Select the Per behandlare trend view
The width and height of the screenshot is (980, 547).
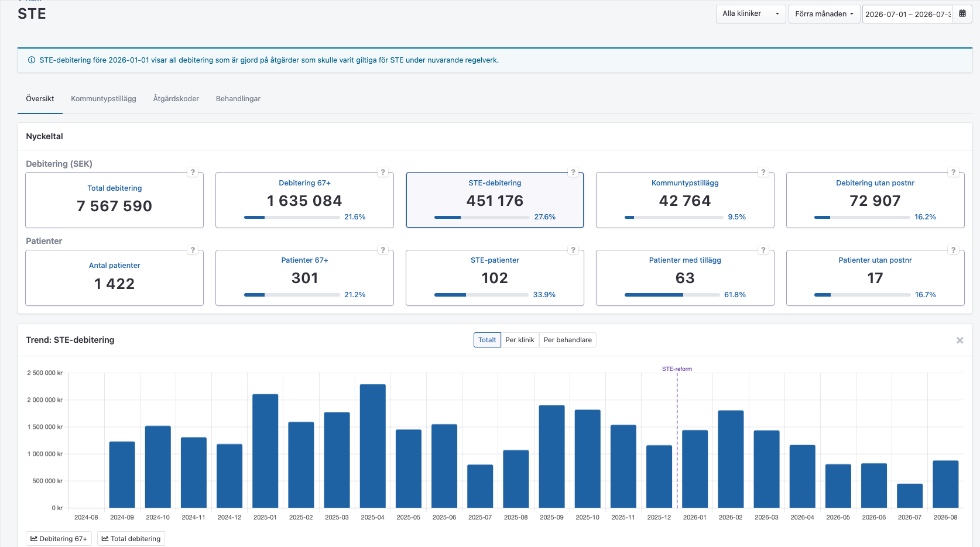pyautogui.click(x=568, y=340)
